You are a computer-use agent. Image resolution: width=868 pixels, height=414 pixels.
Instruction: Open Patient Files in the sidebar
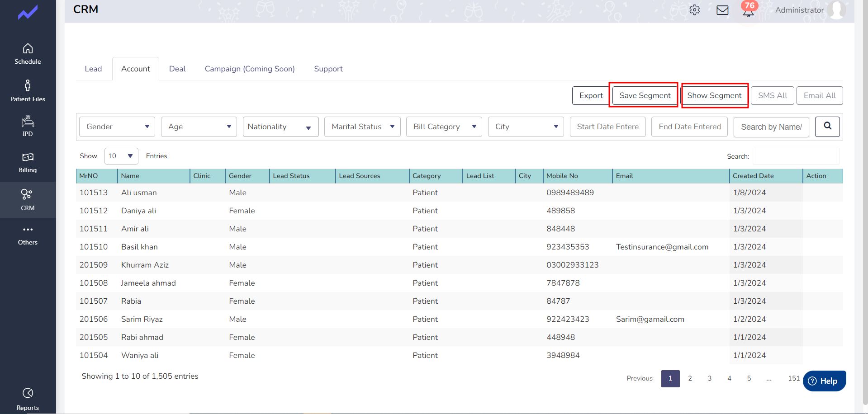28,91
